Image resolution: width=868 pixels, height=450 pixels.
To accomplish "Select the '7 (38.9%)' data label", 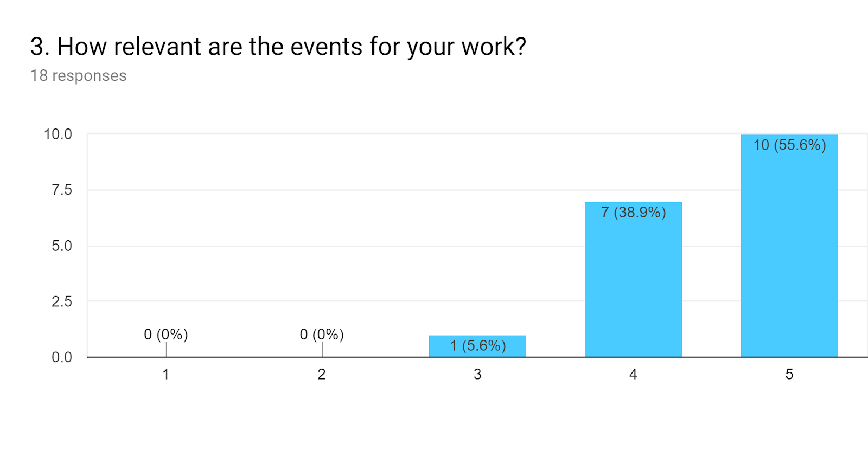I will click(633, 212).
